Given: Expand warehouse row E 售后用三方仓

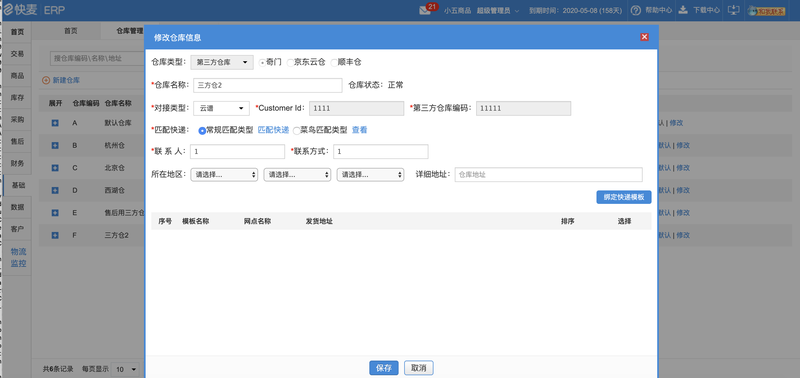Looking at the screenshot, I should point(55,213).
